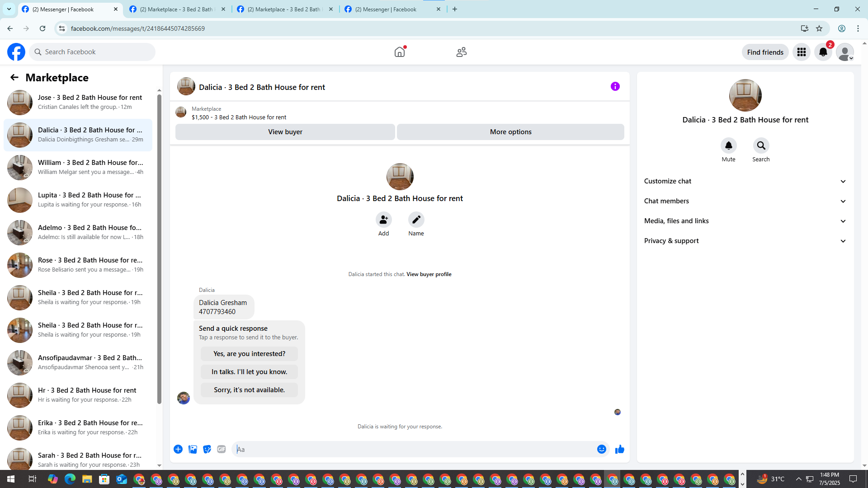Attach a photo using the image icon
Viewport: 868px width, 488px height.
(x=193, y=449)
